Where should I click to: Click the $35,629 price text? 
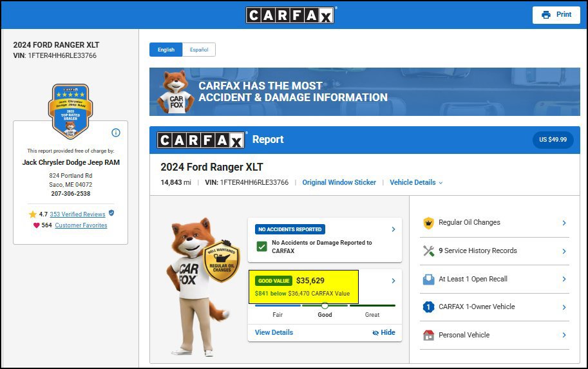click(x=310, y=281)
